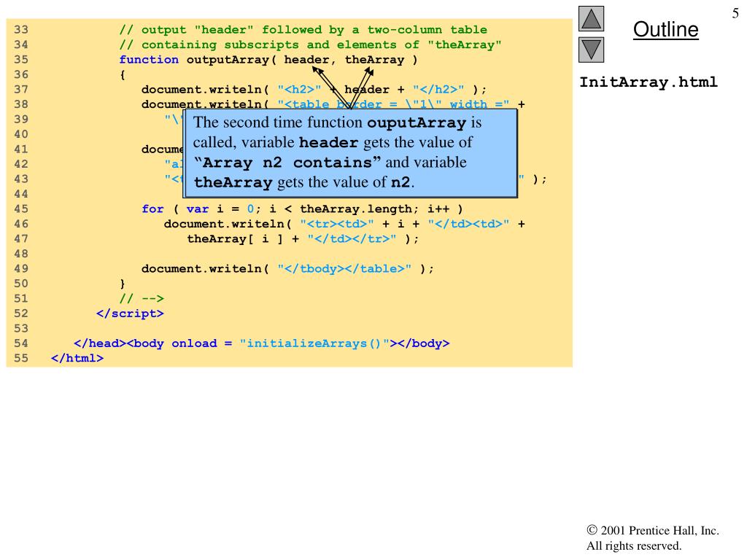Click "Array n2 contains" text in callout
The height and width of the screenshot is (560, 747).
click(x=287, y=163)
